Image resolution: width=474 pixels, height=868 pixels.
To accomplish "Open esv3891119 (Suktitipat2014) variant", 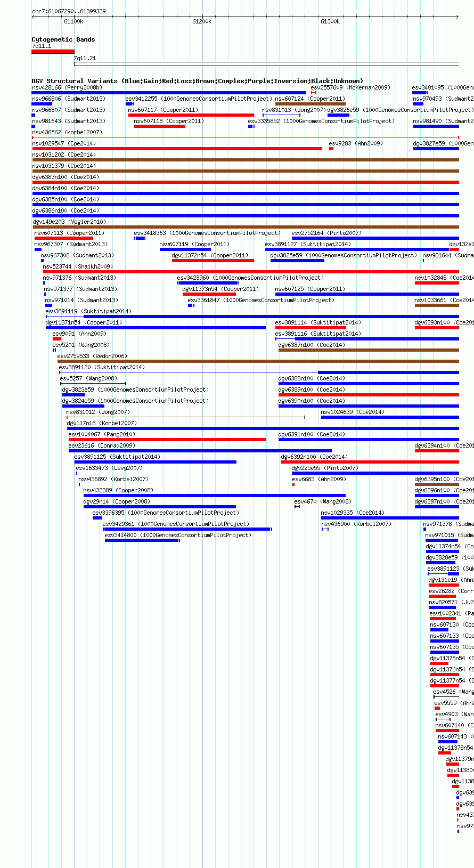I will click(88, 311).
